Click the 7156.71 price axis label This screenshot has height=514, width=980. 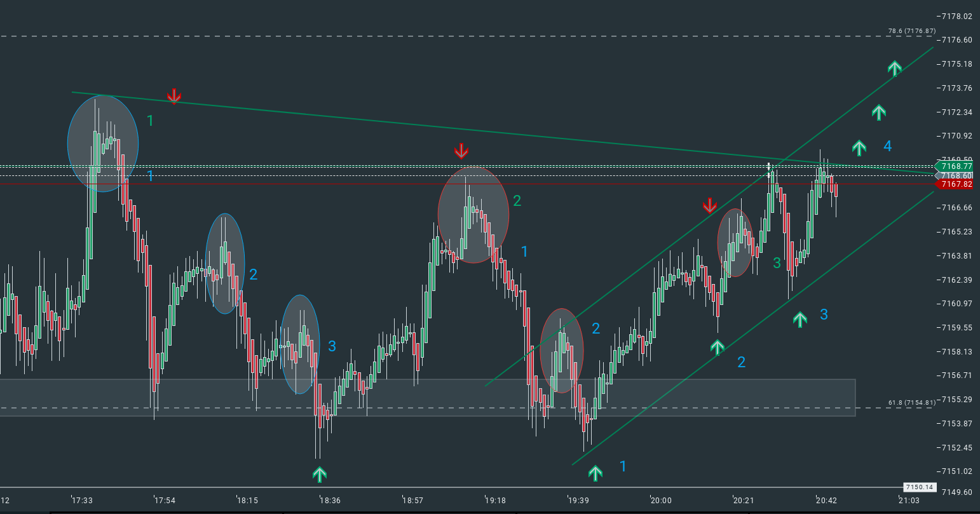click(958, 375)
